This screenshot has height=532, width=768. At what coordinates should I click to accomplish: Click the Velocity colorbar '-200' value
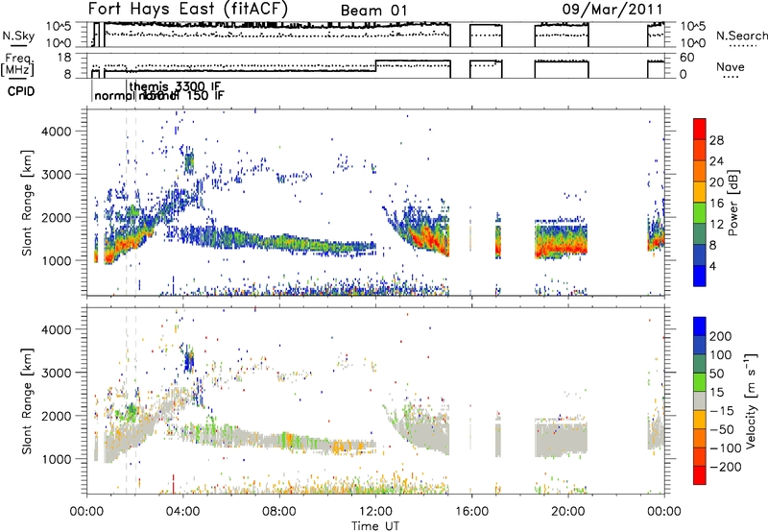724,467
